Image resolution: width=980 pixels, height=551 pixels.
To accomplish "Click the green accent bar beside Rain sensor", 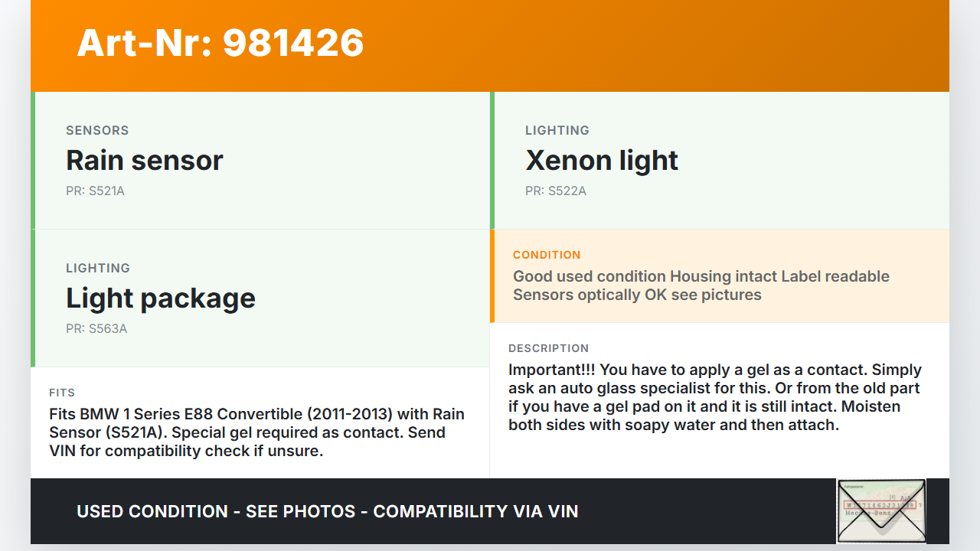I will coord(33,161).
